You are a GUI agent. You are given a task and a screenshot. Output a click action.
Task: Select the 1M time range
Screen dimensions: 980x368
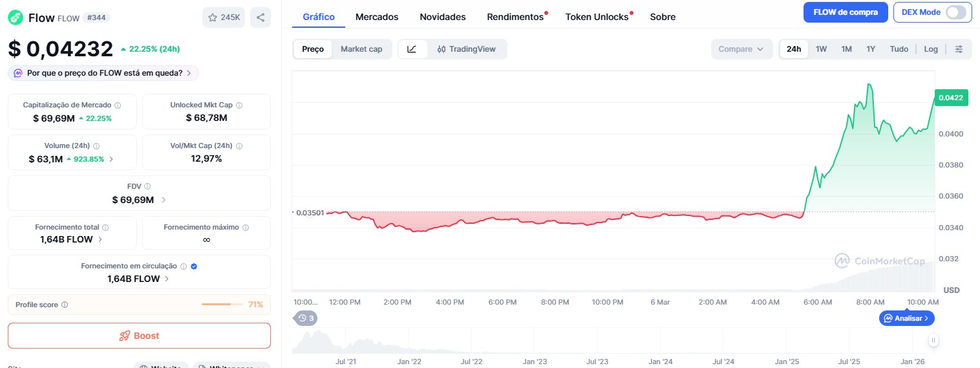click(x=846, y=49)
